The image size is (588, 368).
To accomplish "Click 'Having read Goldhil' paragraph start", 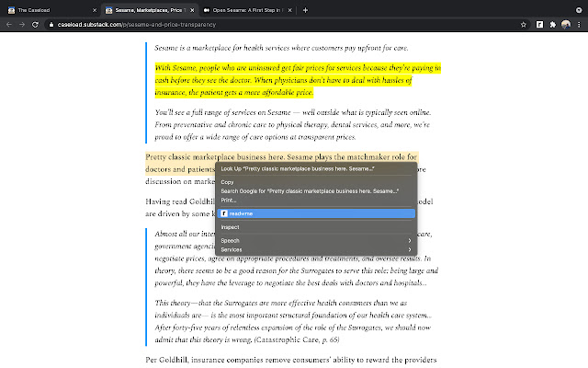I will click(180, 201).
